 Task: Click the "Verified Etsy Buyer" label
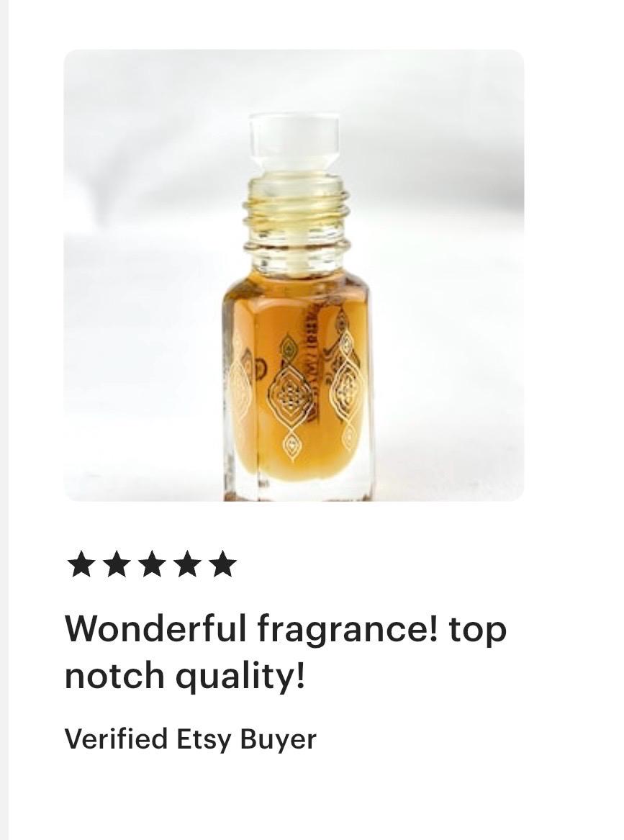click(x=190, y=740)
